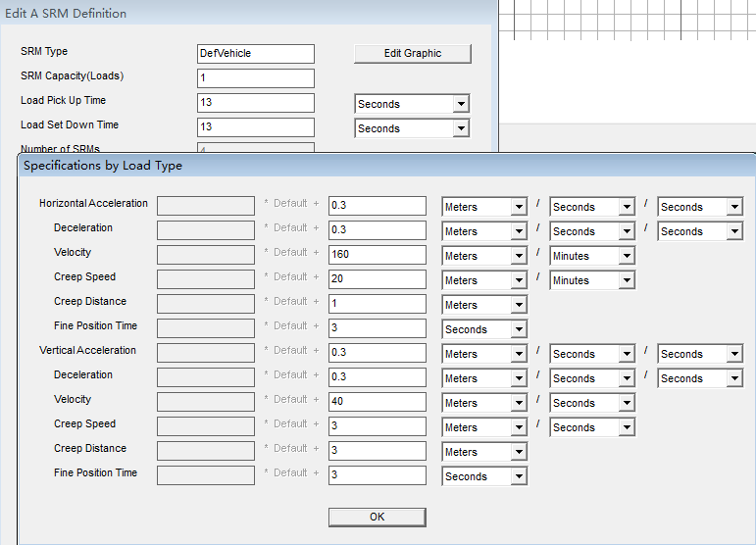Viewport: 756px width, 545px height.
Task: Click Vertical Creep Speed value field 3
Action: pyautogui.click(x=378, y=426)
